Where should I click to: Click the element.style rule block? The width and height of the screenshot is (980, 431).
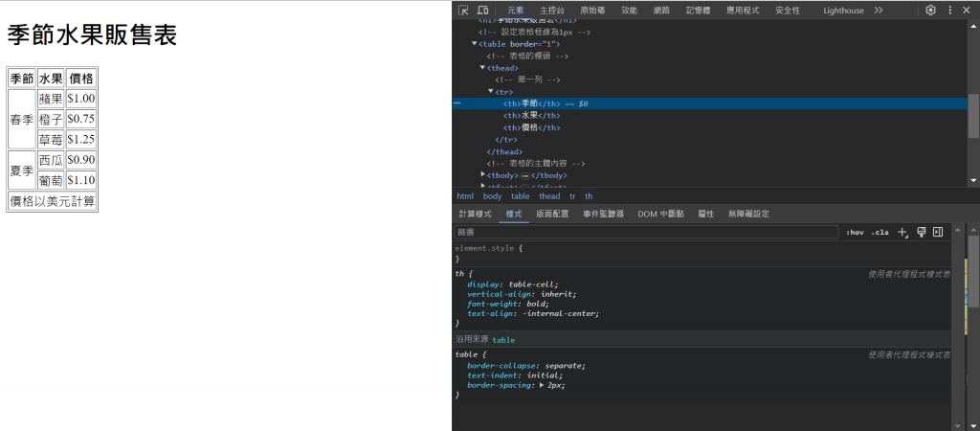click(703, 254)
